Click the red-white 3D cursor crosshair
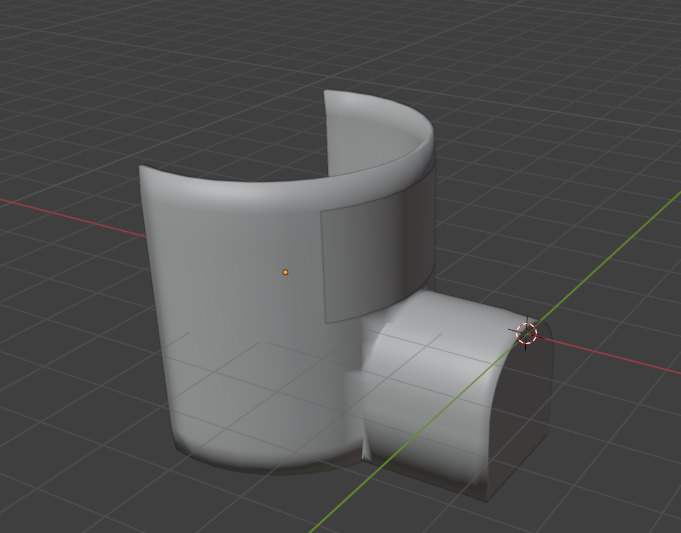 point(526,333)
